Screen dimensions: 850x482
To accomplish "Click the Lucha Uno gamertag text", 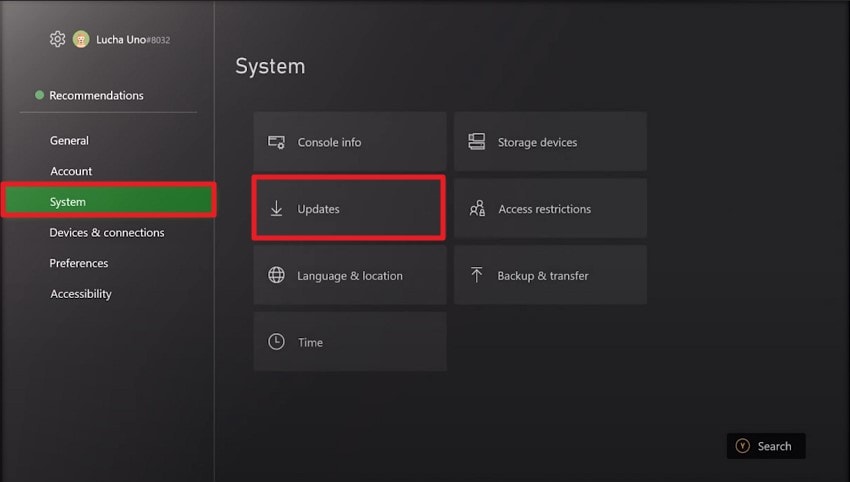I will point(133,40).
